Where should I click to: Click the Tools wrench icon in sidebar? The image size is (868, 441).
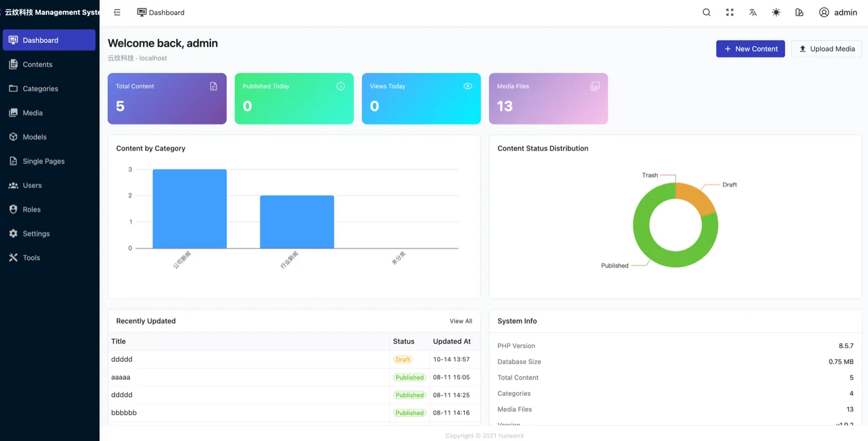click(x=13, y=258)
